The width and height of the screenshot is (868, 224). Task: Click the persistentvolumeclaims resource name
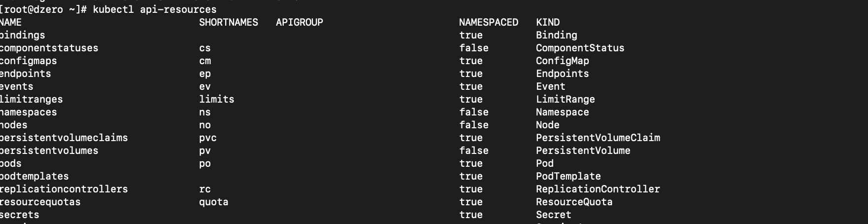(64, 138)
